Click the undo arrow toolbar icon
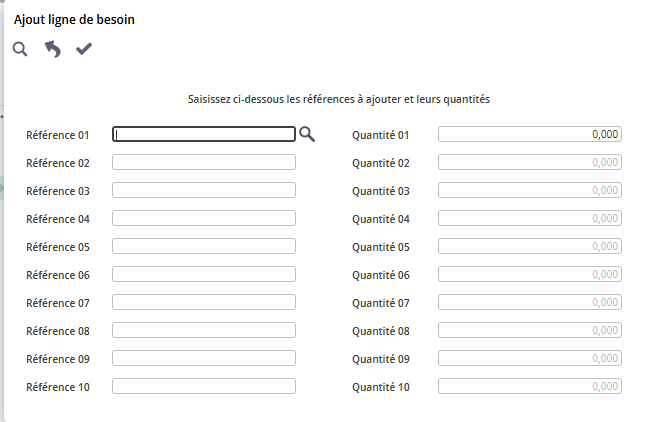This screenshot has width=653, height=422. coord(53,49)
